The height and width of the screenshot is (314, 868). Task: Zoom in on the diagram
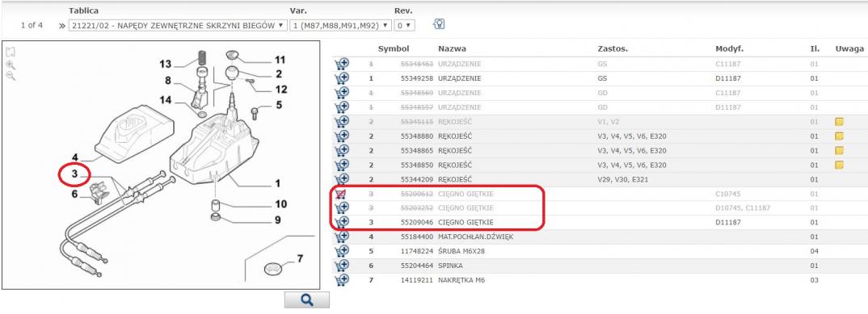pos(10,65)
